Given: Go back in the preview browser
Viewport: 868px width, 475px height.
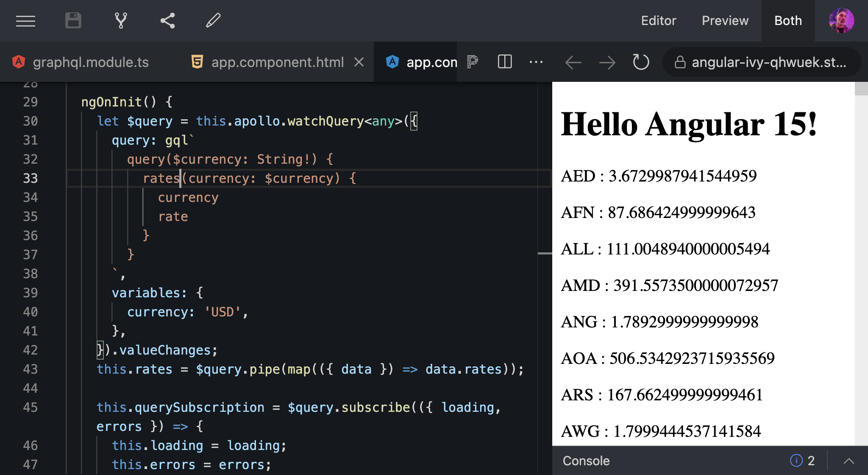Looking at the screenshot, I should 573,63.
